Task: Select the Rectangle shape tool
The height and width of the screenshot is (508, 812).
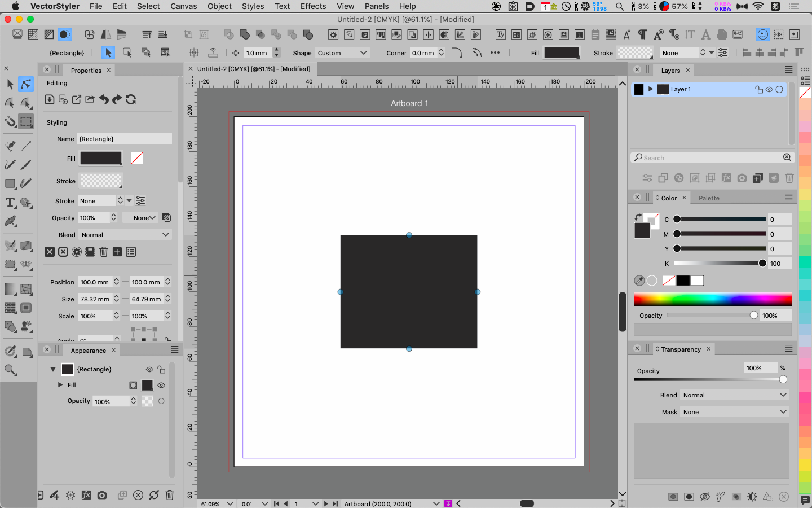Action: tap(10, 184)
